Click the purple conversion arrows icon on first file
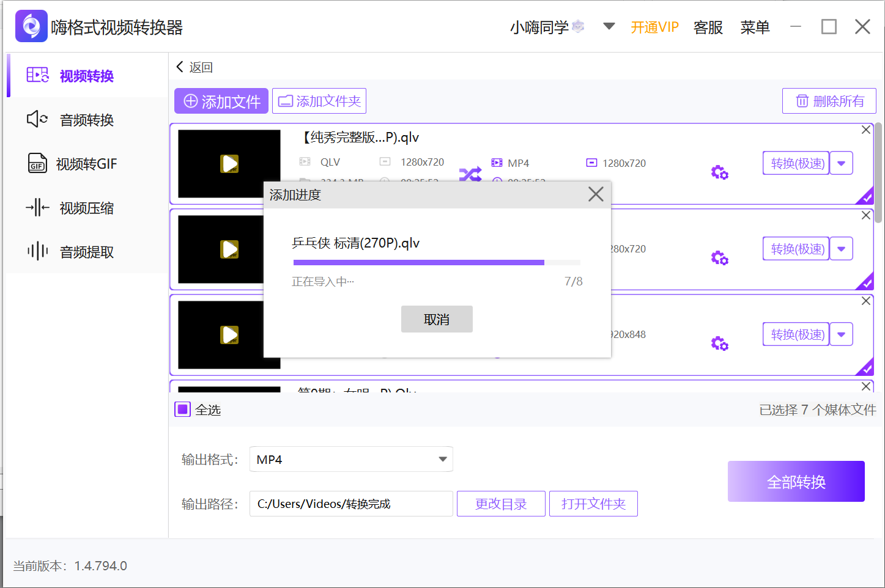Screen dimensions: 885x588 point(470,174)
